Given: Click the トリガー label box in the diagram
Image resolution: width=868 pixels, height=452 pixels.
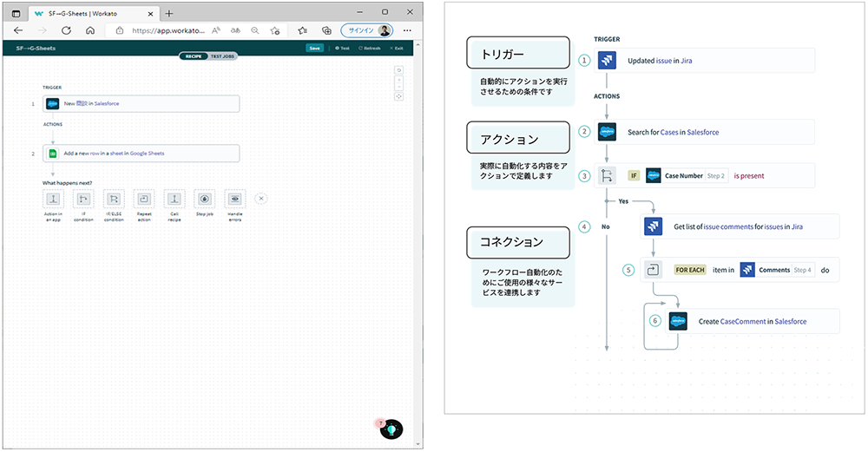Looking at the screenshot, I should click(518, 53).
